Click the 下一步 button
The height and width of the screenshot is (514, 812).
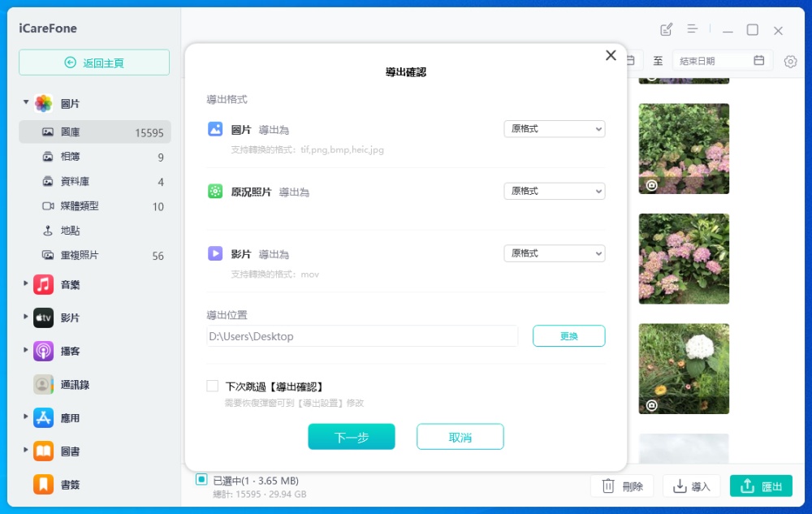click(x=352, y=437)
